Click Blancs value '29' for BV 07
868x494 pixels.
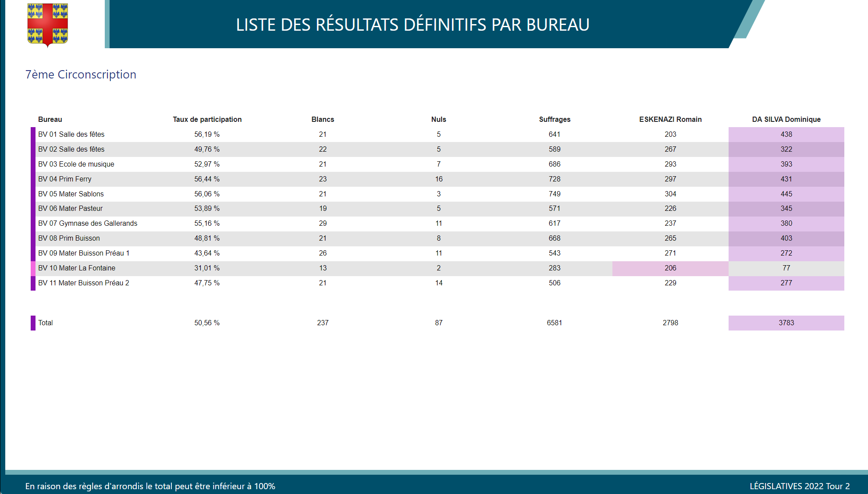click(x=323, y=224)
